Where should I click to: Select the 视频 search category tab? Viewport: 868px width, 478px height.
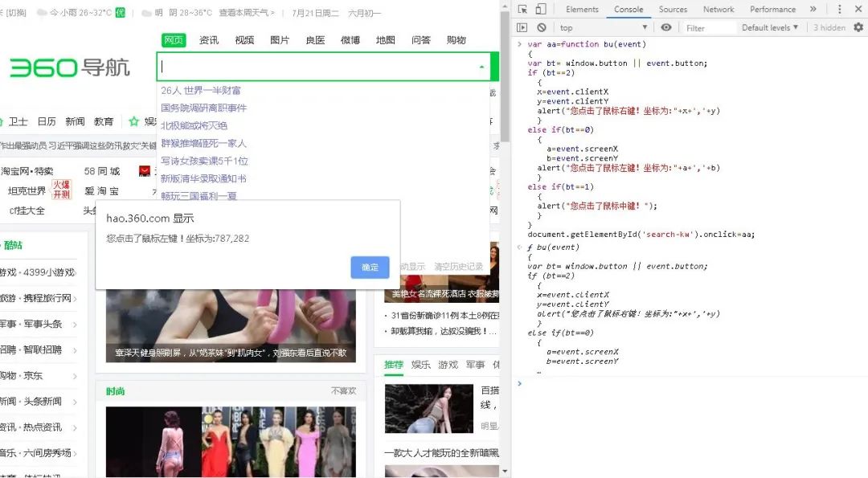click(x=244, y=40)
